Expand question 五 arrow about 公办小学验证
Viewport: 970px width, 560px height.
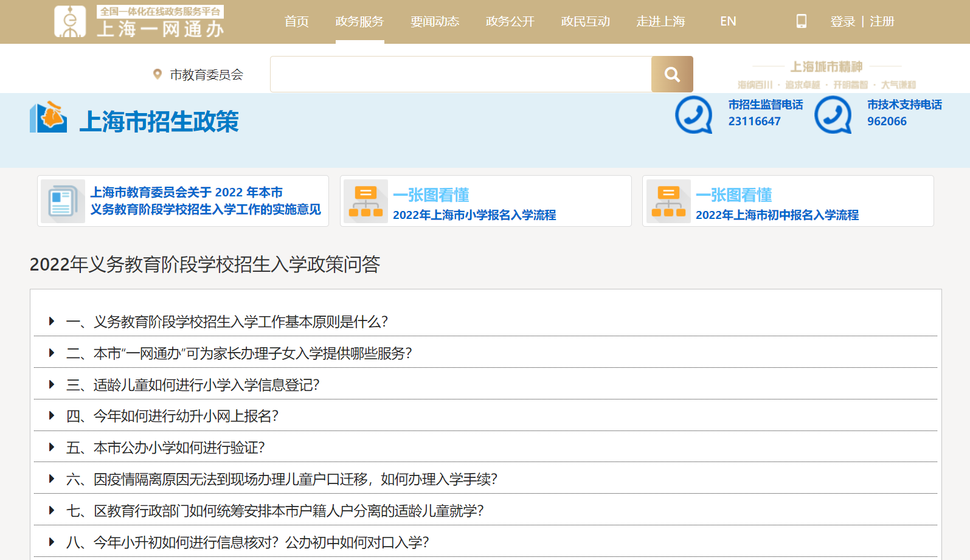pyautogui.click(x=52, y=447)
